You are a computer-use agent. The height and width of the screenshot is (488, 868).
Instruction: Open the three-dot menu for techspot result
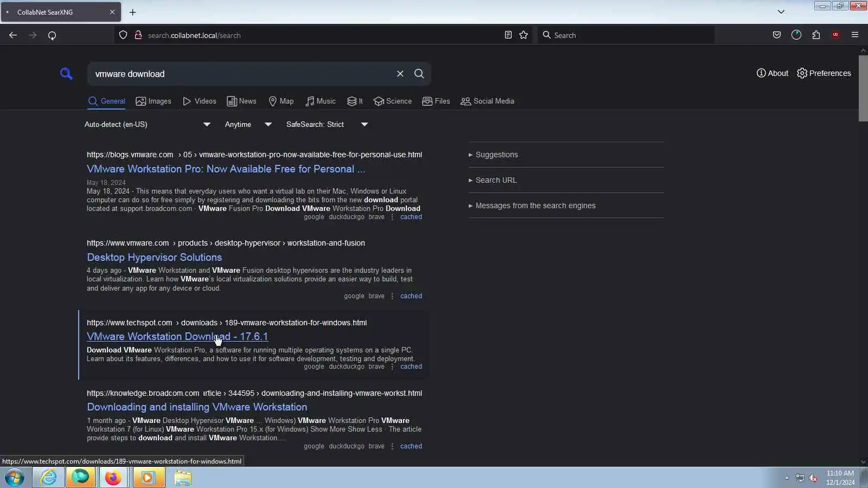[392, 367]
